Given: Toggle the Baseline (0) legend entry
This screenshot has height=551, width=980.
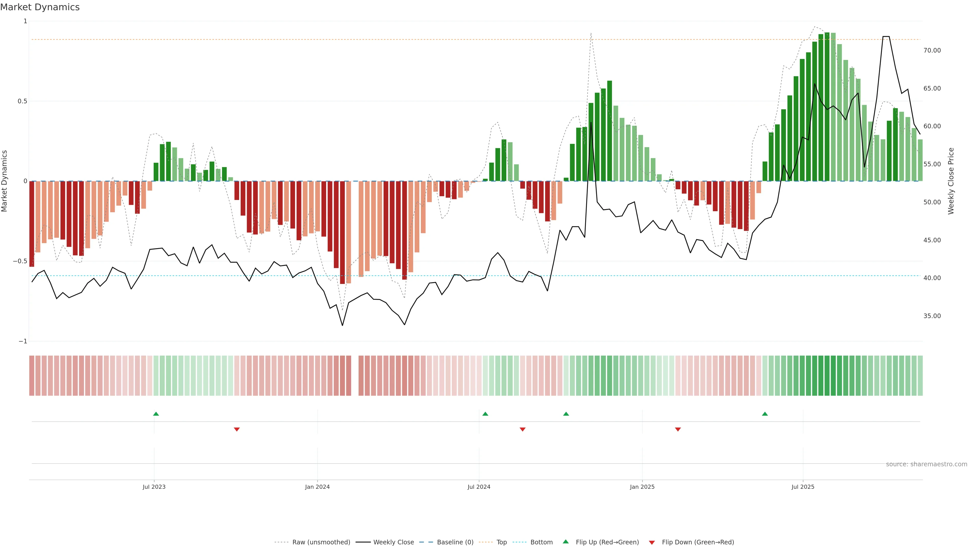Looking at the screenshot, I should point(455,542).
